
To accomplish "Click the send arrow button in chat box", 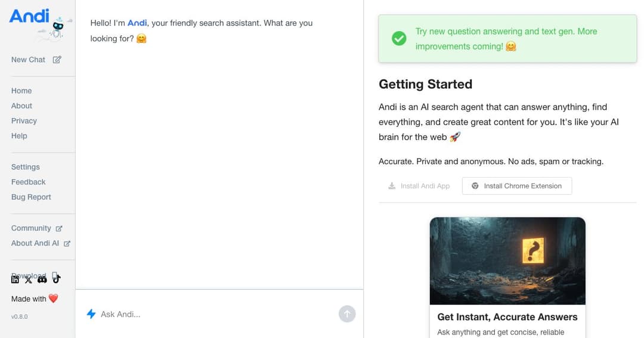I will click(x=347, y=314).
